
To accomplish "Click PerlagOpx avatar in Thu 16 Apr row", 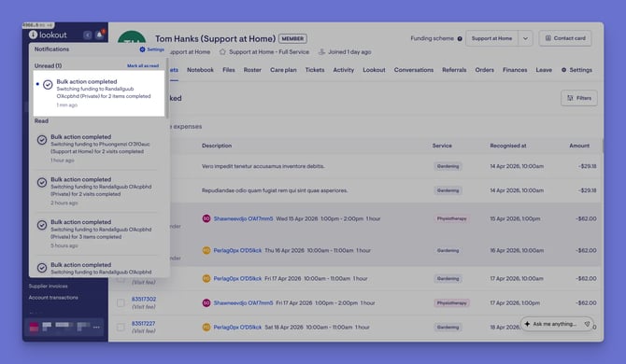I will pos(206,250).
